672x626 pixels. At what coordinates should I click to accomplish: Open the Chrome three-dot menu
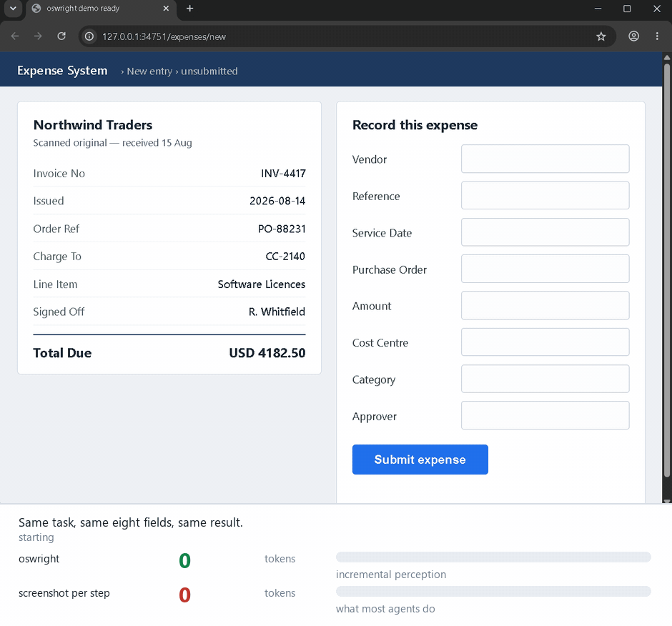(657, 36)
